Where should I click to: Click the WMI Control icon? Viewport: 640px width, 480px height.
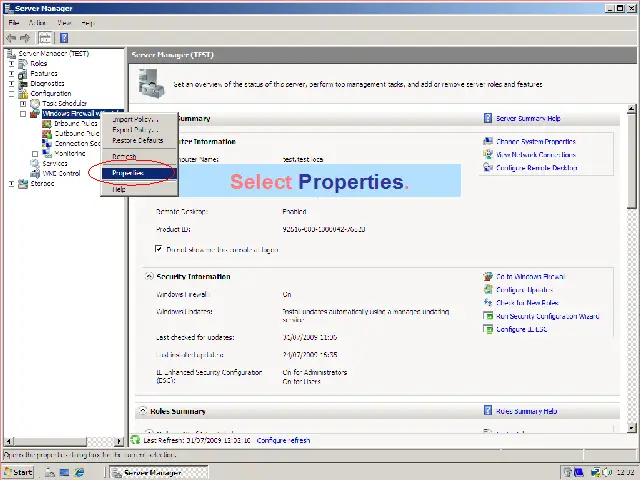(35, 173)
